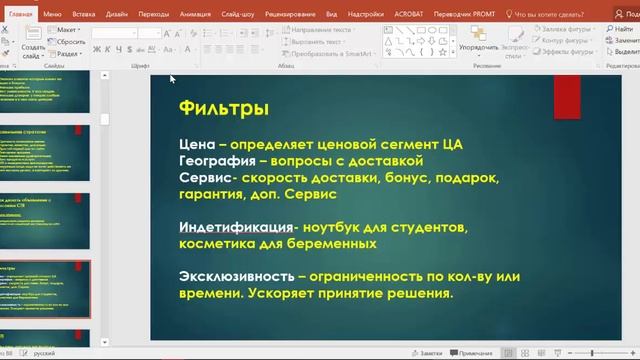Select the down arrow shape in gallery
The height and width of the screenshot is (360, 640).
pos(432,41)
